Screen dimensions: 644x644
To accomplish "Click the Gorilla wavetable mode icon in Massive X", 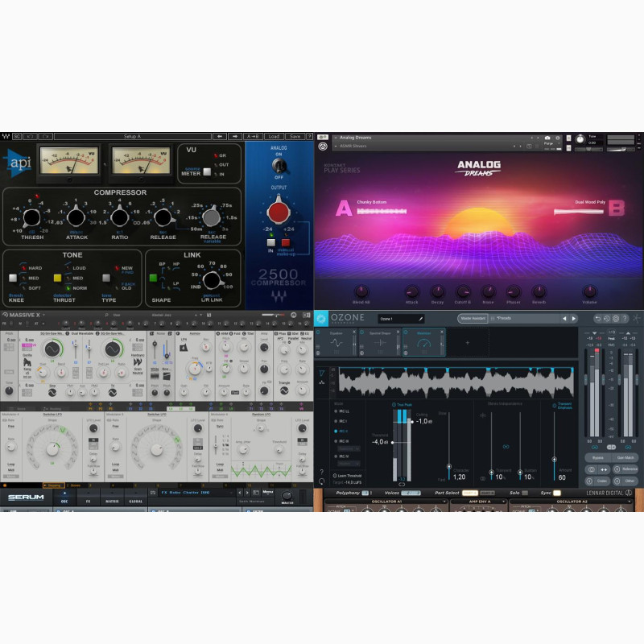I will 27,361.
